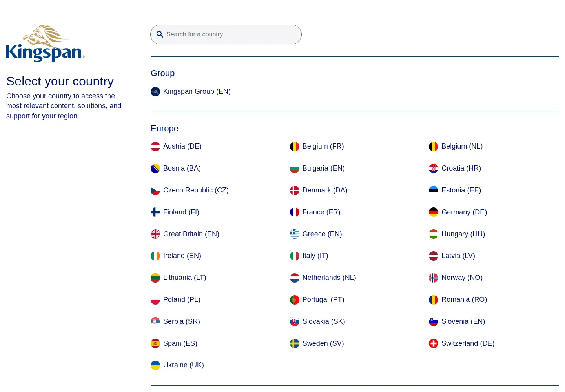565x392 pixels.
Task: Select Belgium (FR) country link
Action: 317,146
